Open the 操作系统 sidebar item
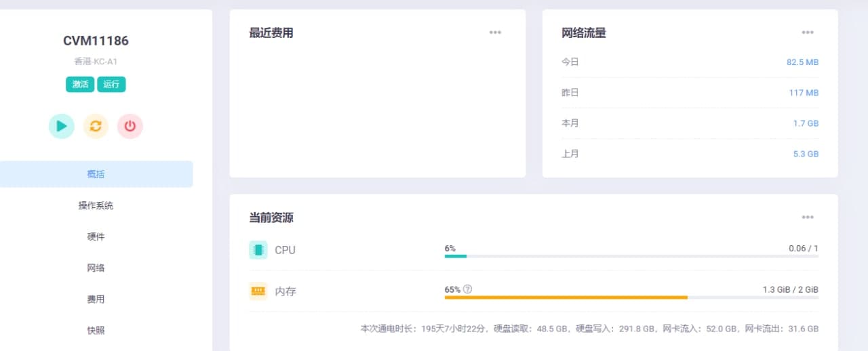The width and height of the screenshot is (868, 351). [x=96, y=205]
